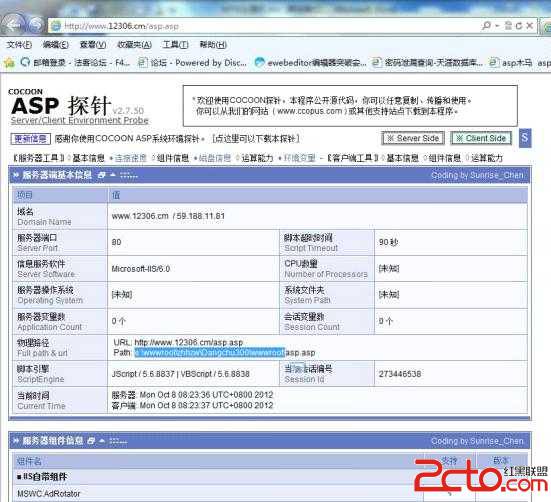Click the 更新信息 button
551x502 pixels.
click(x=31, y=139)
